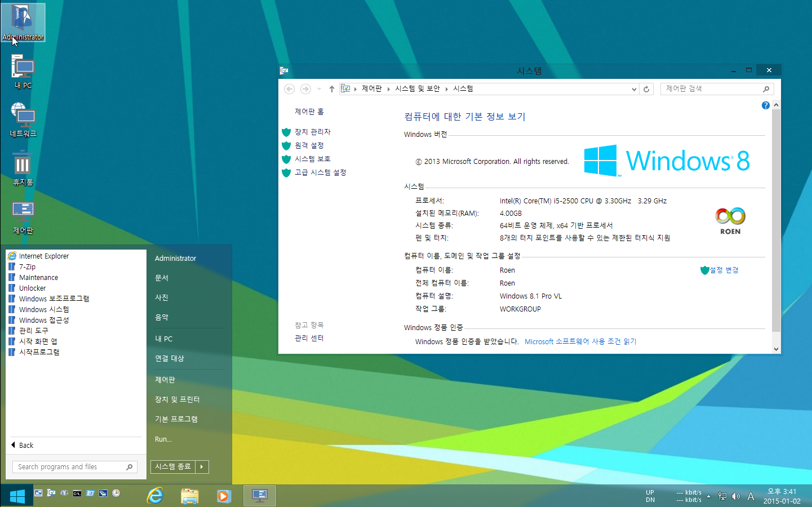Screen dimensions: 812x507
Task: Click the Windows Start button on taskbar
Action: tap(17, 496)
